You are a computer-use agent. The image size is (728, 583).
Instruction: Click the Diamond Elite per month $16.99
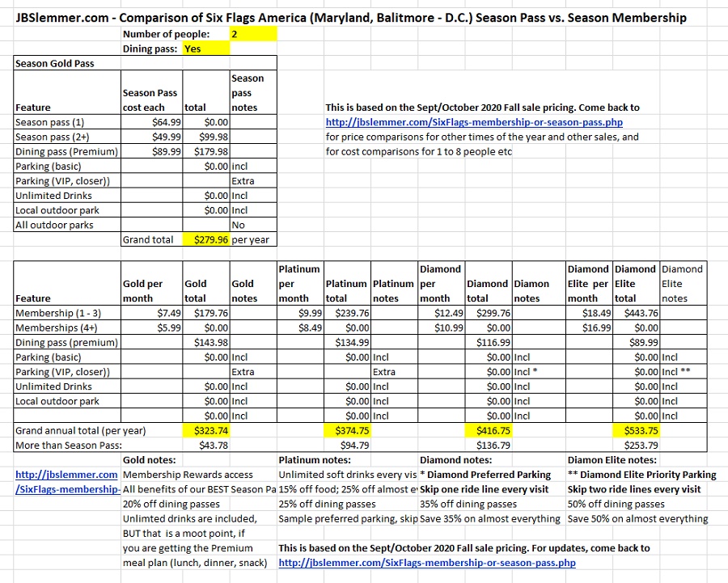coord(589,327)
